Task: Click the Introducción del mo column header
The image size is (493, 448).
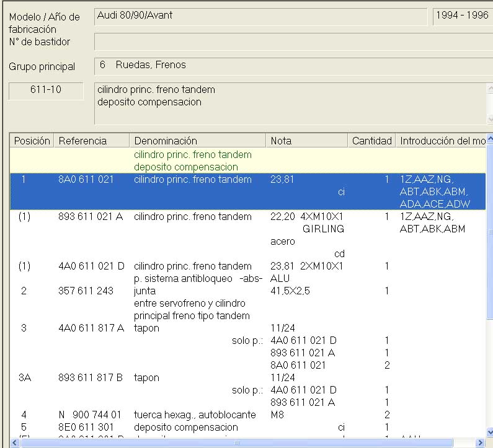Action: pyautogui.click(x=441, y=141)
